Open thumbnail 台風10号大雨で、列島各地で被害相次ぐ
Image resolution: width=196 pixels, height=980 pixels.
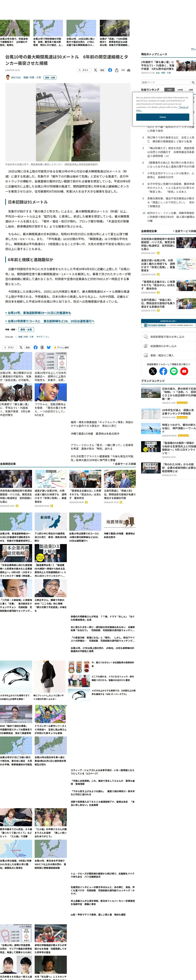coord(15,28)
